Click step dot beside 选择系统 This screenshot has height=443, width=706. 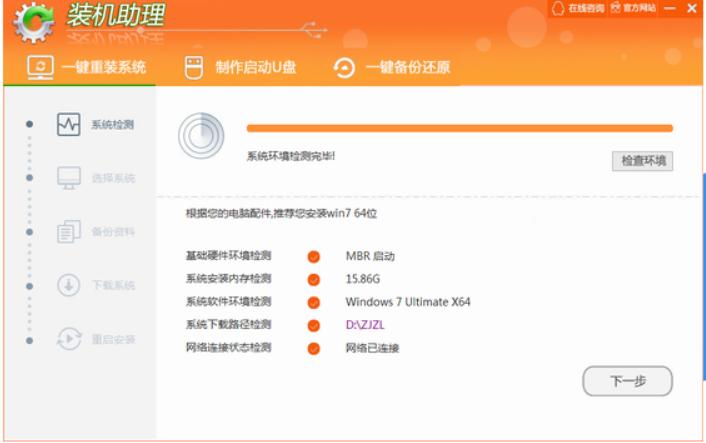(x=30, y=178)
